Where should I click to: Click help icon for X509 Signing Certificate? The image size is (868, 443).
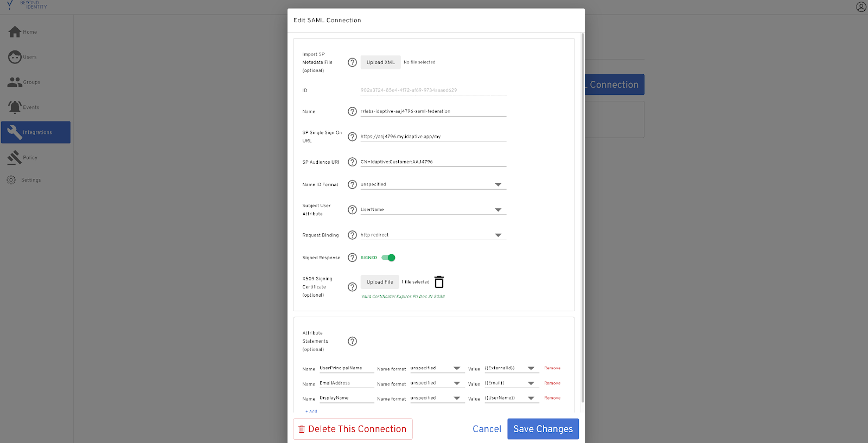(x=352, y=287)
